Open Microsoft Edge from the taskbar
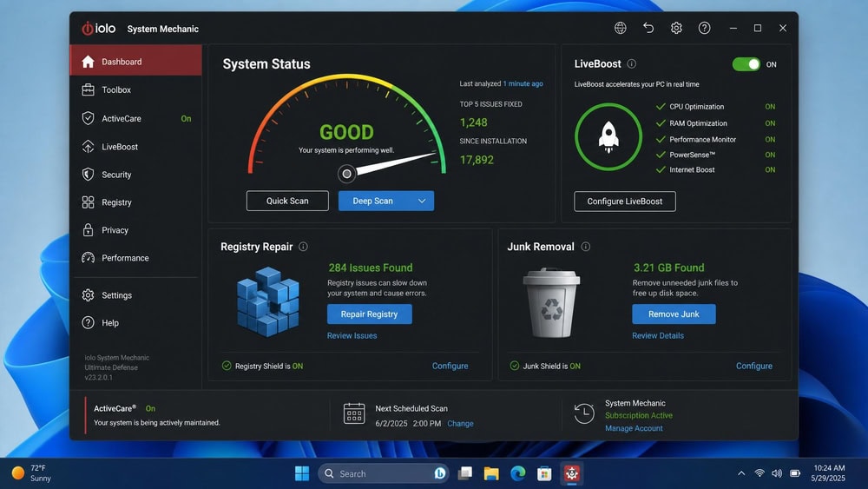 click(517, 473)
